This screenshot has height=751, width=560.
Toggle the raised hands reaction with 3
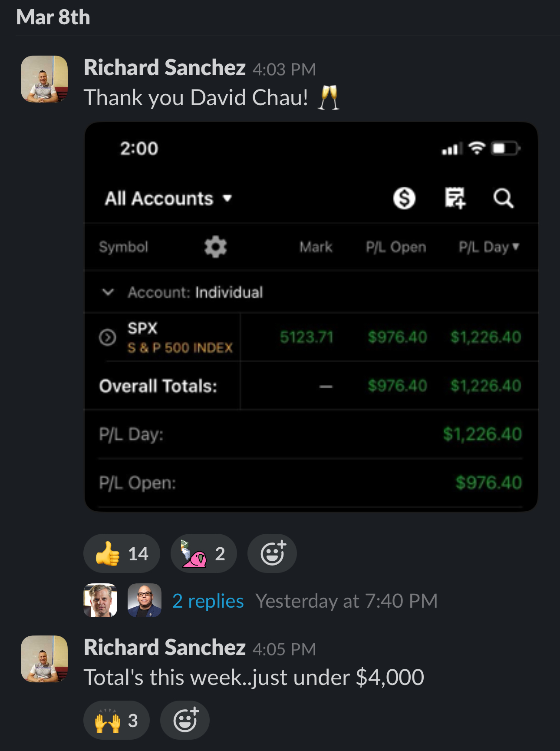pos(116,720)
